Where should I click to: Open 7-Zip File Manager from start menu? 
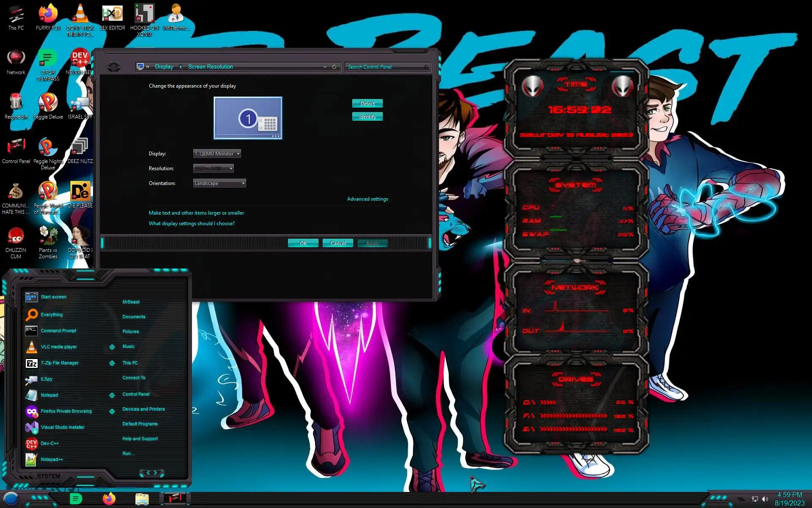(x=59, y=363)
